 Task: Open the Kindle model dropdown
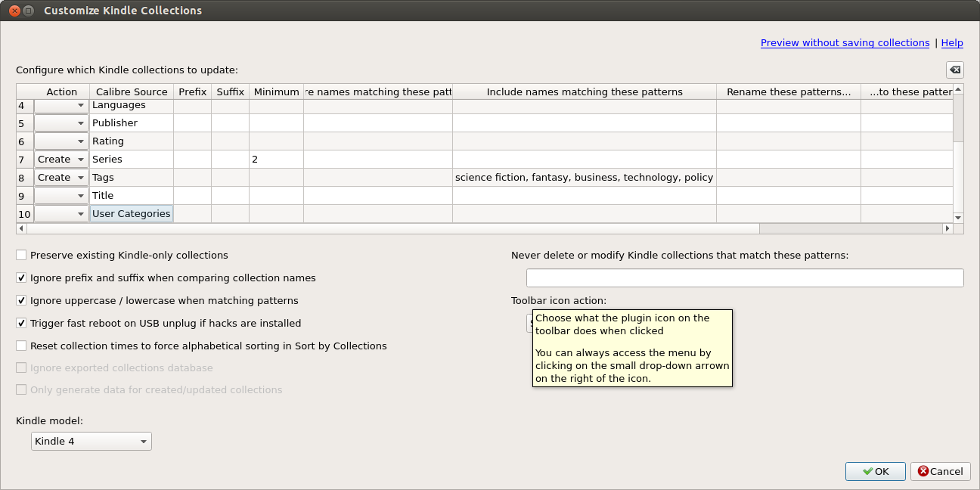coord(91,442)
